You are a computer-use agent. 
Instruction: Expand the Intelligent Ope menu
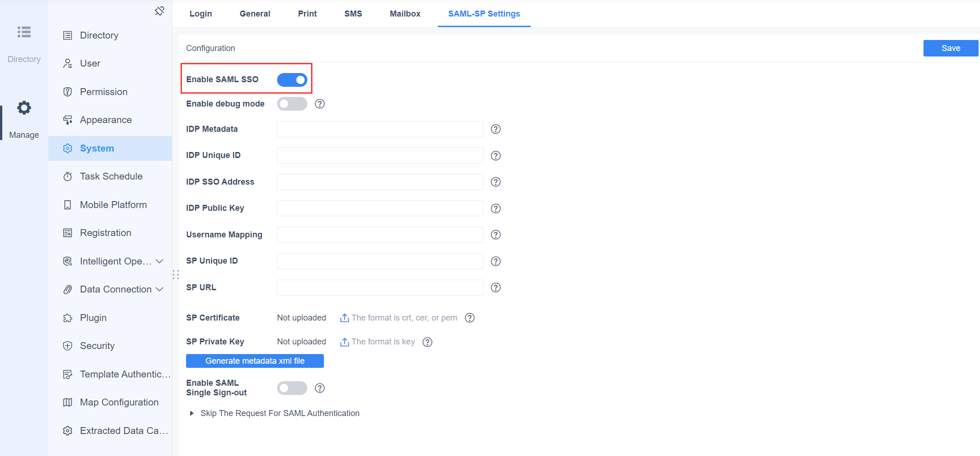click(x=160, y=261)
